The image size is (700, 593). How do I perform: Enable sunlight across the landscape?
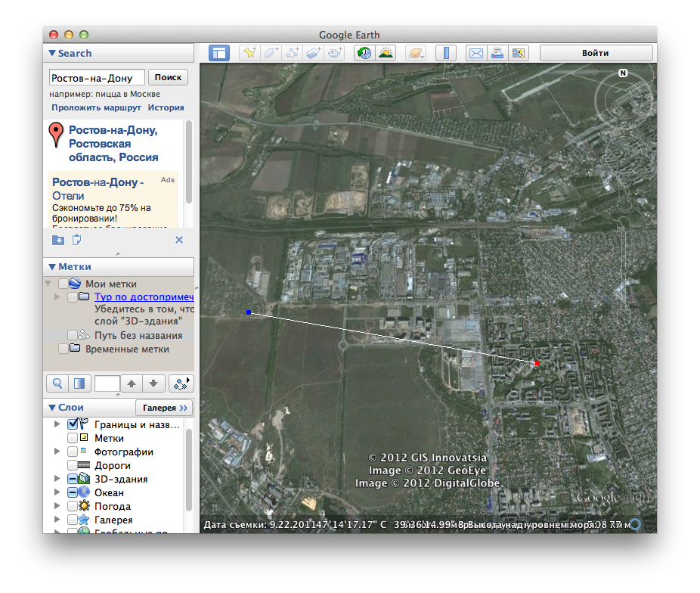pos(386,53)
